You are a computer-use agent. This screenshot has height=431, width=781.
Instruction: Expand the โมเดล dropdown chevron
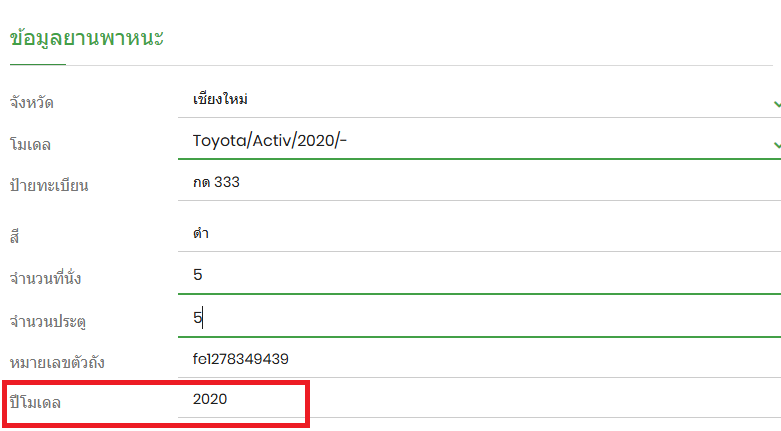click(x=776, y=144)
